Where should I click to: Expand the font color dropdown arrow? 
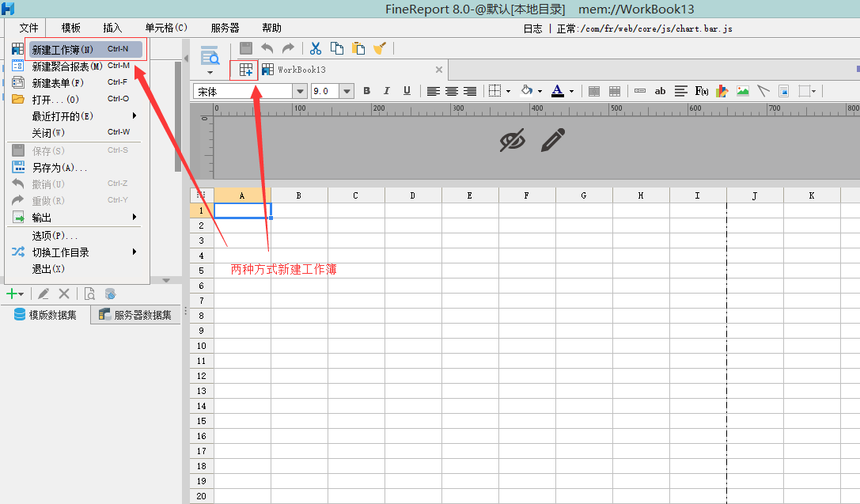[x=571, y=92]
